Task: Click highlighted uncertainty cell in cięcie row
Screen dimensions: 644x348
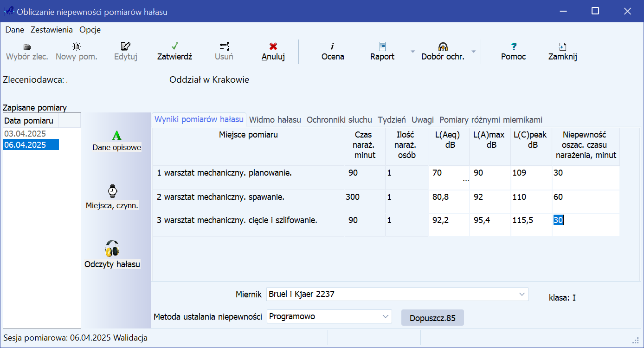Action: (586, 224)
